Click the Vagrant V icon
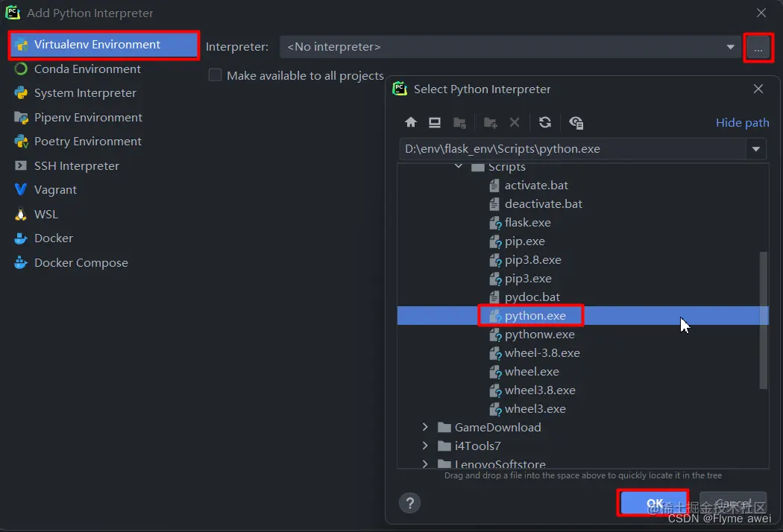This screenshot has width=783, height=532. pyautogui.click(x=21, y=190)
